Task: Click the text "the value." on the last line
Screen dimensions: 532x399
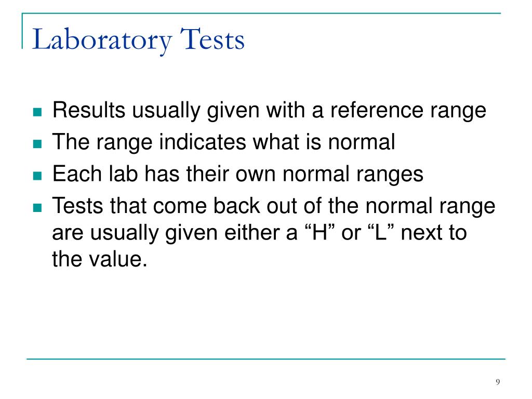Action: pyautogui.click(x=100, y=259)
